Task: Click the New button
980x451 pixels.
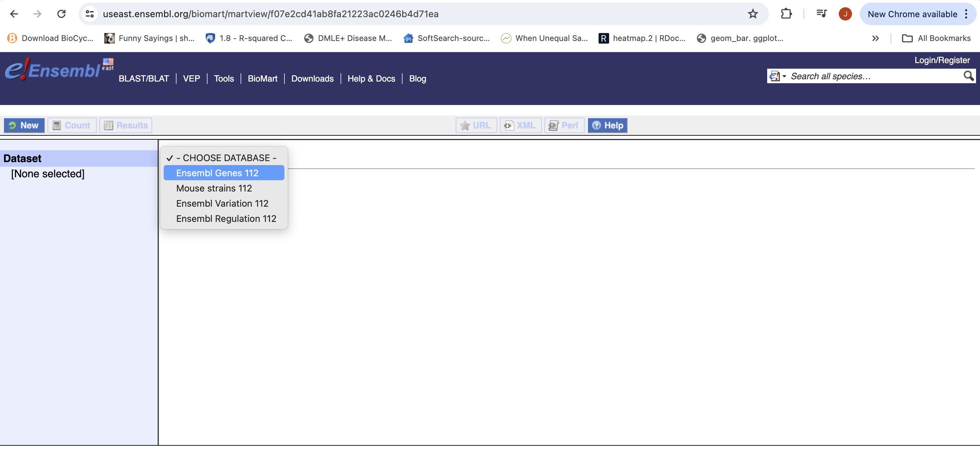Action: point(24,125)
